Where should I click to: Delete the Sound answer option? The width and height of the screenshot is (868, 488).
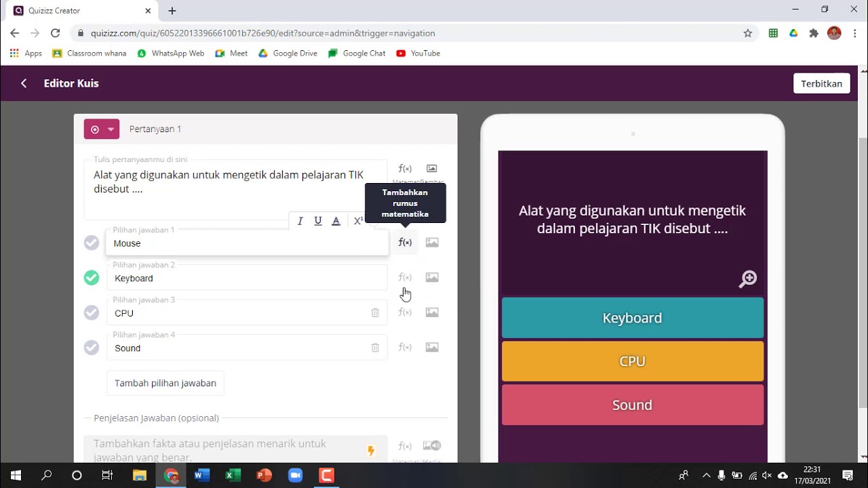375,348
